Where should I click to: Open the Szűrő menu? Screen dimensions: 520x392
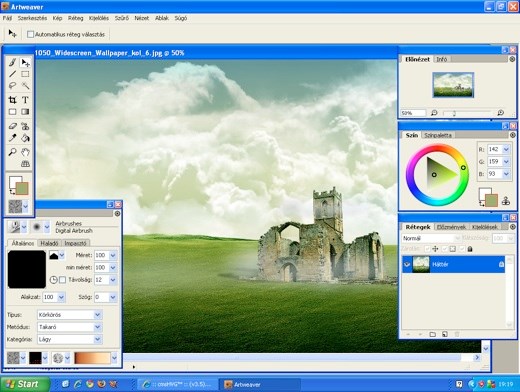coord(122,18)
